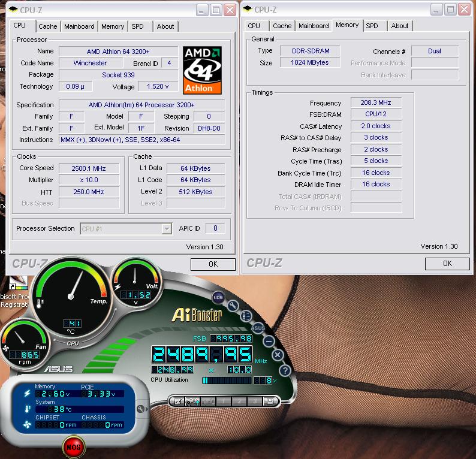Select profile slot 2 in AI Booster toolbar
Screen dimensions: 476x459
tap(239, 401)
